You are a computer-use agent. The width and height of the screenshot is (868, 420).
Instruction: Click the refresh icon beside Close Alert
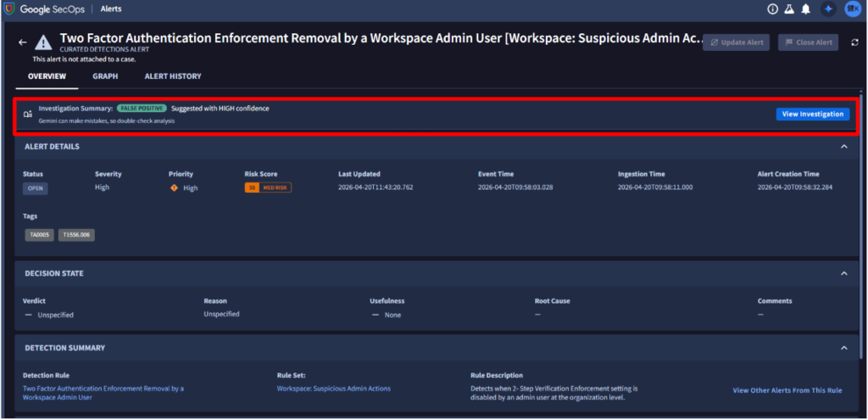coord(855,42)
